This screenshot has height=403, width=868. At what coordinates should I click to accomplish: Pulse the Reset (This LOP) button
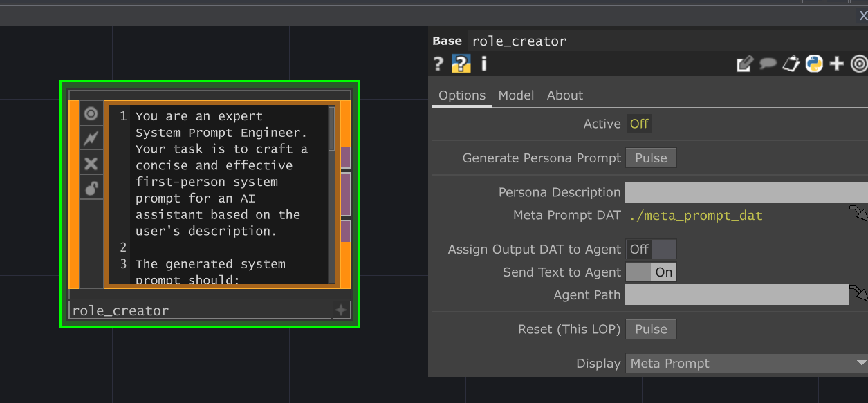click(651, 329)
